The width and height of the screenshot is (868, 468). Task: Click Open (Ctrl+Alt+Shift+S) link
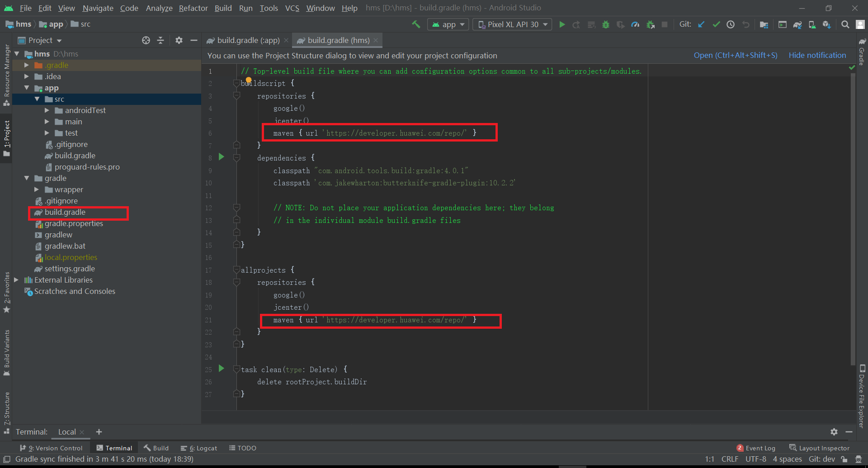[x=736, y=55]
